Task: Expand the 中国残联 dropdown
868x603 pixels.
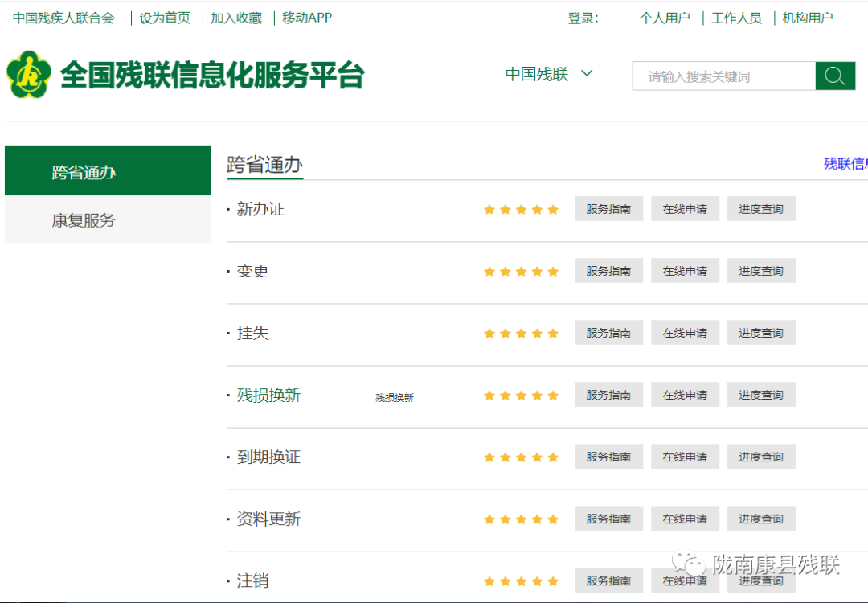Action: click(549, 73)
